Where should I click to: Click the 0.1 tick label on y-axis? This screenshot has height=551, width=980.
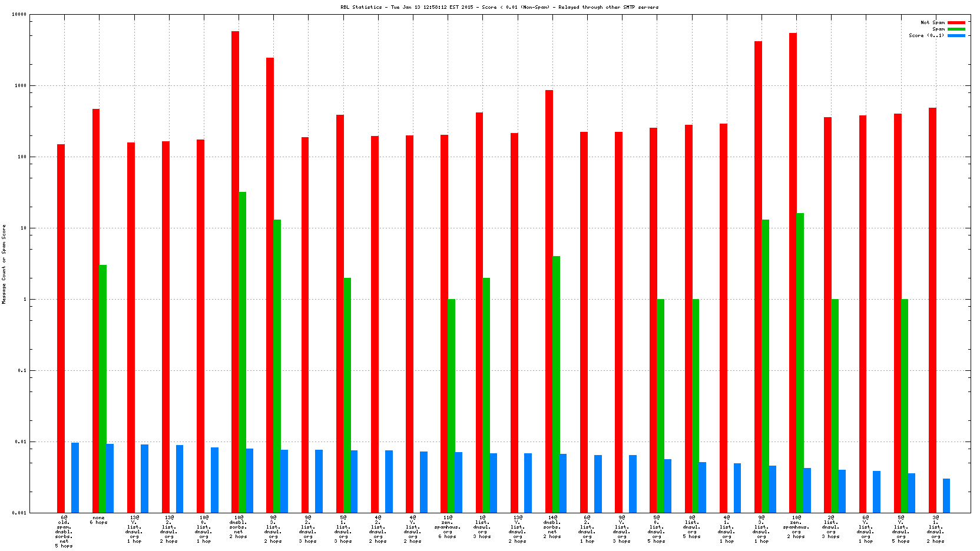tap(22, 370)
